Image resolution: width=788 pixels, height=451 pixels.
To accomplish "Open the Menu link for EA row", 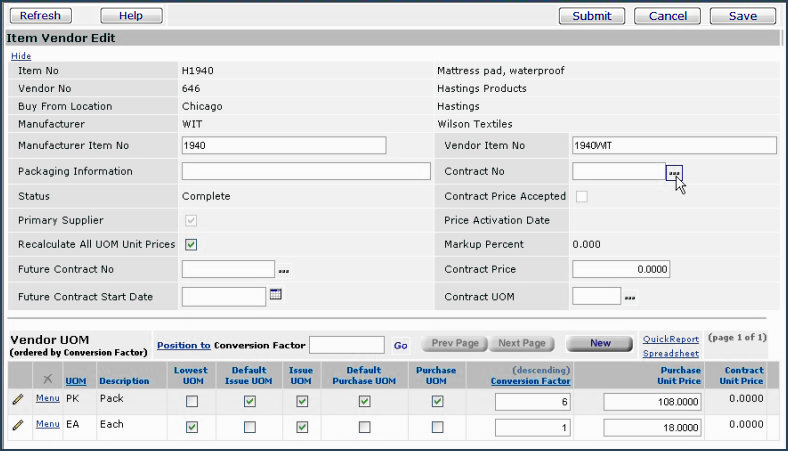I will point(48,425).
